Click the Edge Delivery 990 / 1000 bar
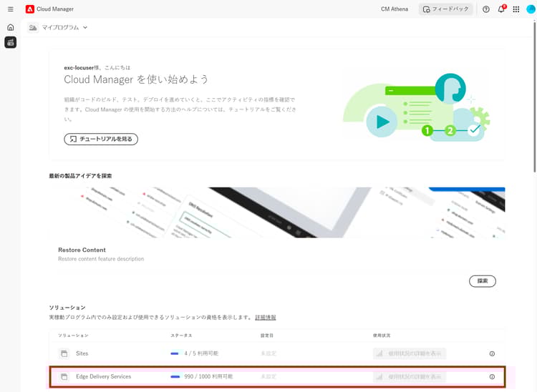The height and width of the screenshot is (392, 537). [175, 376]
